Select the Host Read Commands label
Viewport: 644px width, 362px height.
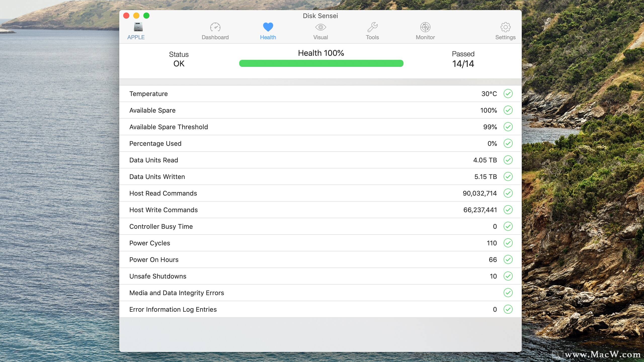(163, 193)
